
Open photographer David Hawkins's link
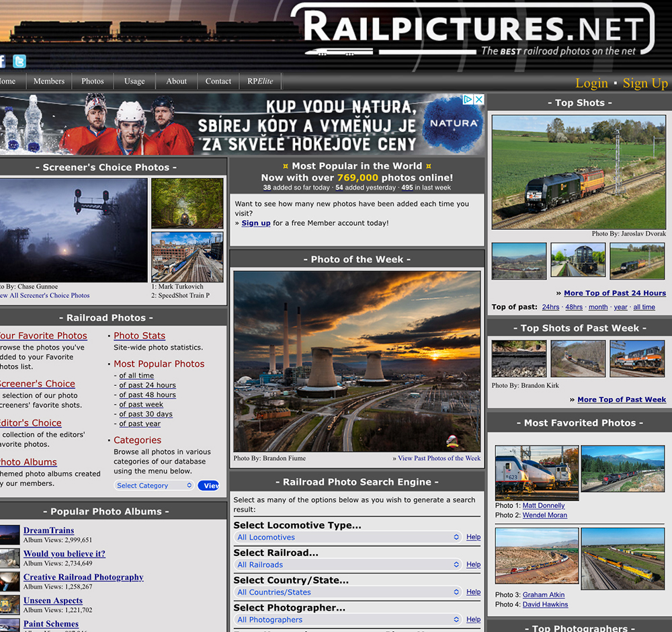(x=545, y=604)
